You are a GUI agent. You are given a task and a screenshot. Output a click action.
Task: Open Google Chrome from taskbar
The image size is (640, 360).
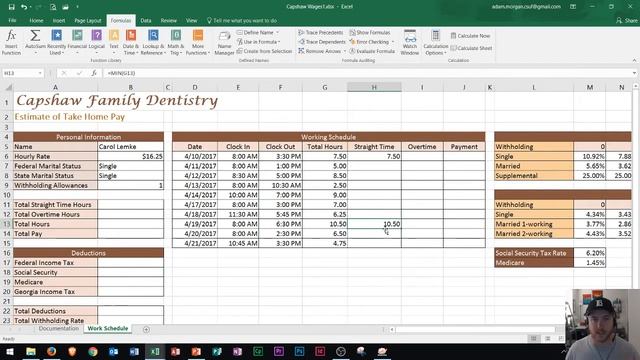point(93,351)
